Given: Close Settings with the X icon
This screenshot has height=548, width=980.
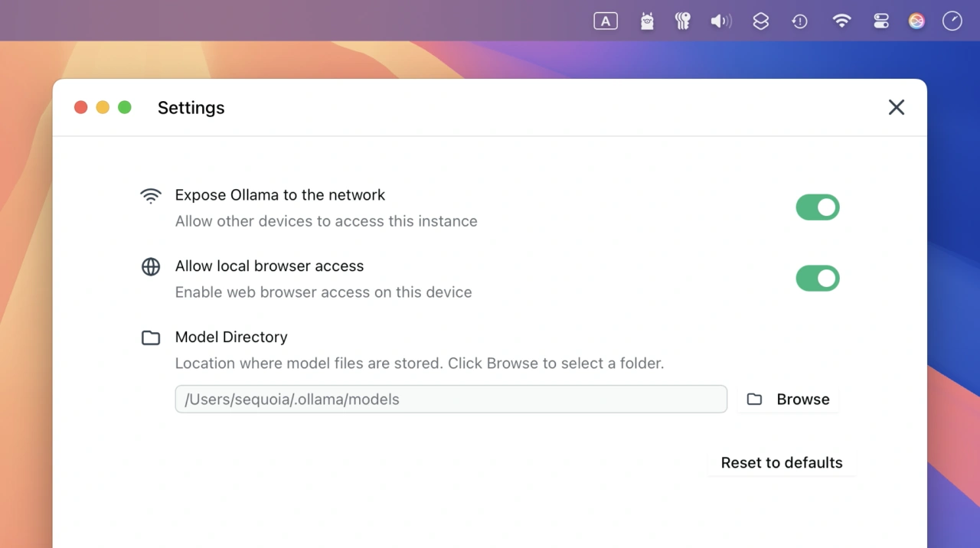Looking at the screenshot, I should click(x=897, y=107).
